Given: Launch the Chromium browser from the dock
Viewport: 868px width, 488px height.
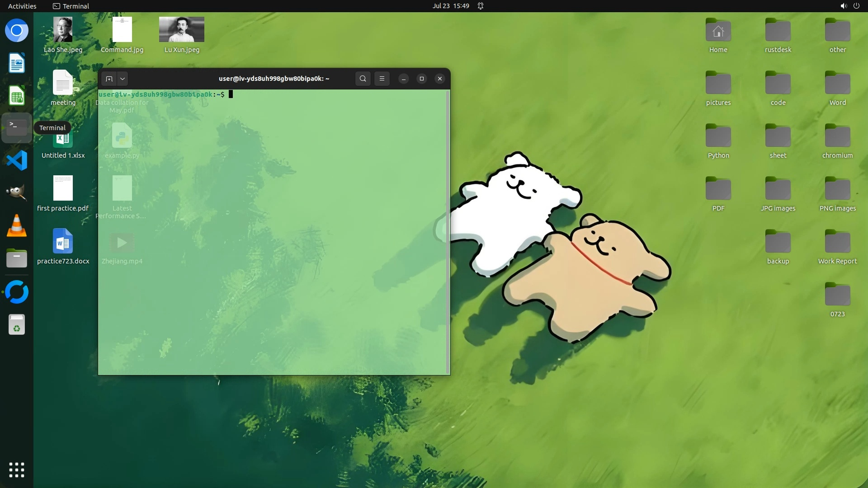Looking at the screenshot, I should point(17,31).
